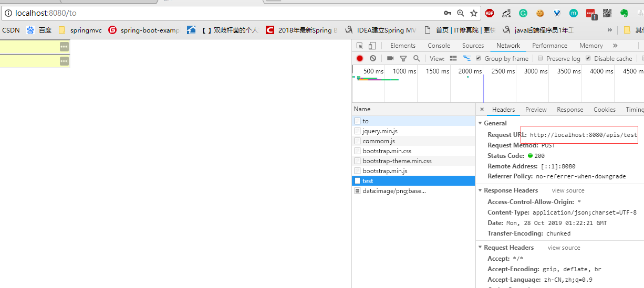Select the test request row
Screen dimensions: 644x288
coord(413,181)
